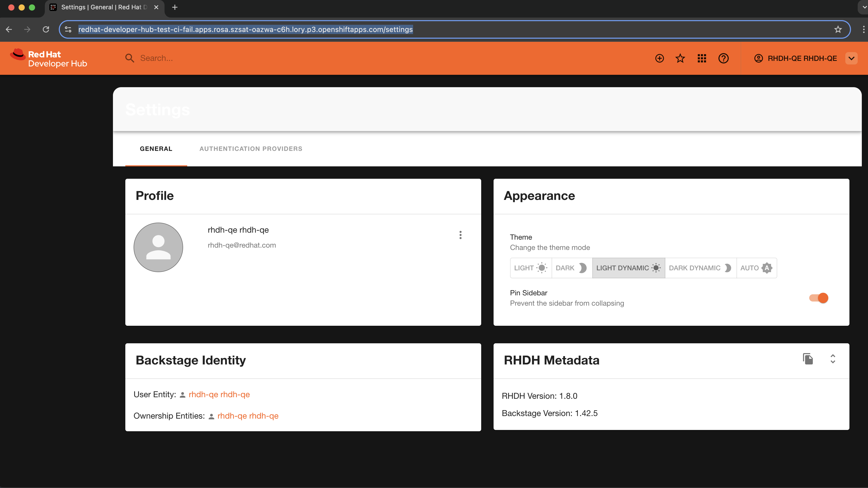
Task: Choose the Dark Dynamic theme button
Action: click(700, 268)
